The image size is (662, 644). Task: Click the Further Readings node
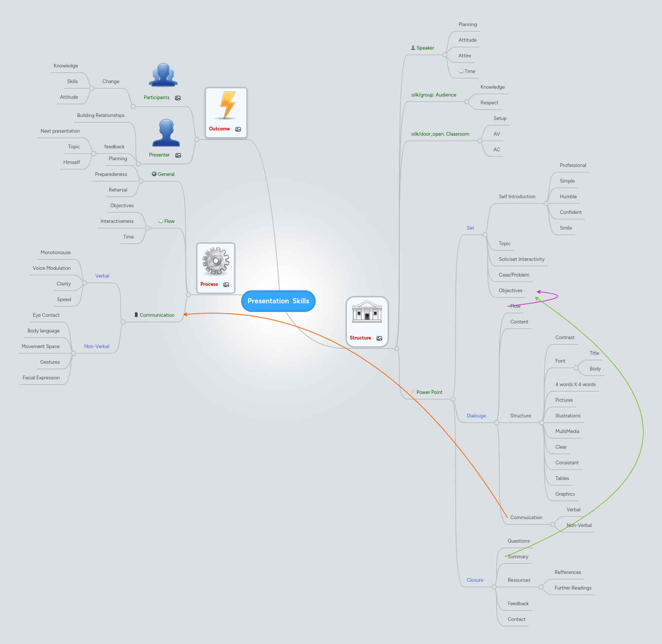coord(573,588)
